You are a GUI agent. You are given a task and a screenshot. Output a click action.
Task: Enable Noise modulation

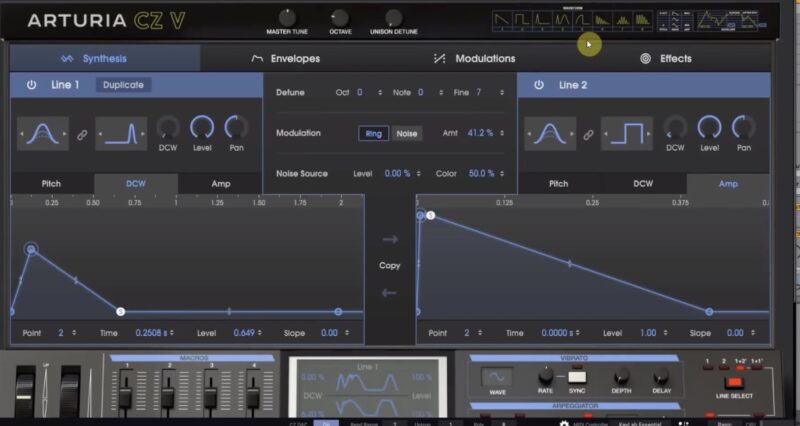click(x=407, y=134)
